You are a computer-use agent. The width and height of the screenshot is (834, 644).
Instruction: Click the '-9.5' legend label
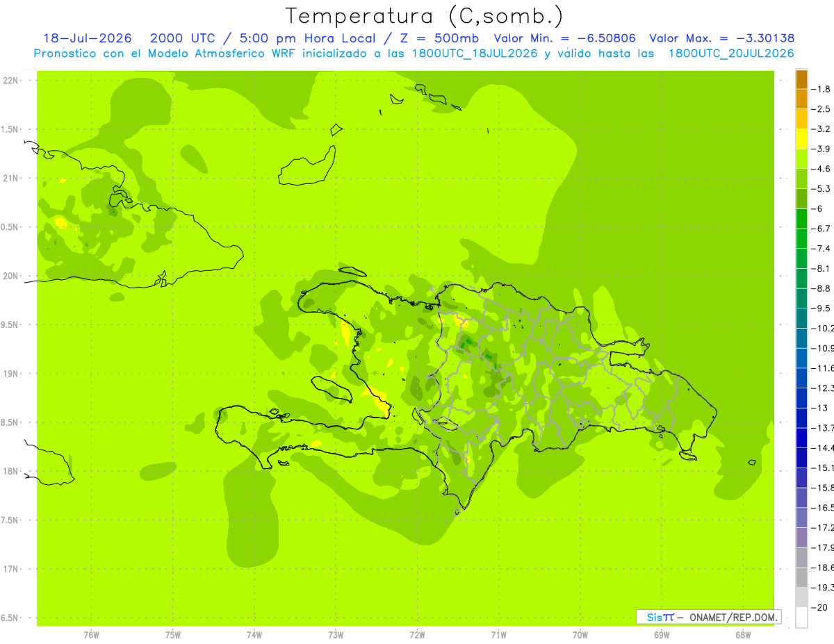(821, 308)
